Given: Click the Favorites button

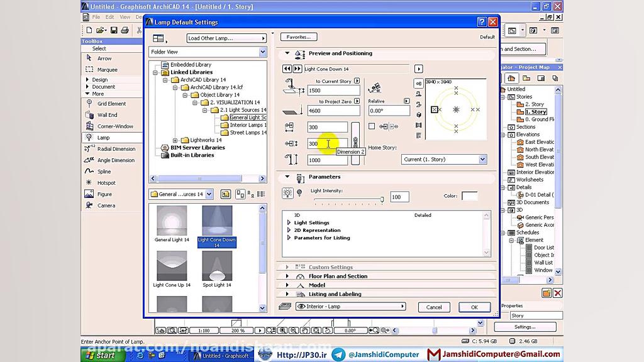Looking at the screenshot, I should [x=299, y=37].
